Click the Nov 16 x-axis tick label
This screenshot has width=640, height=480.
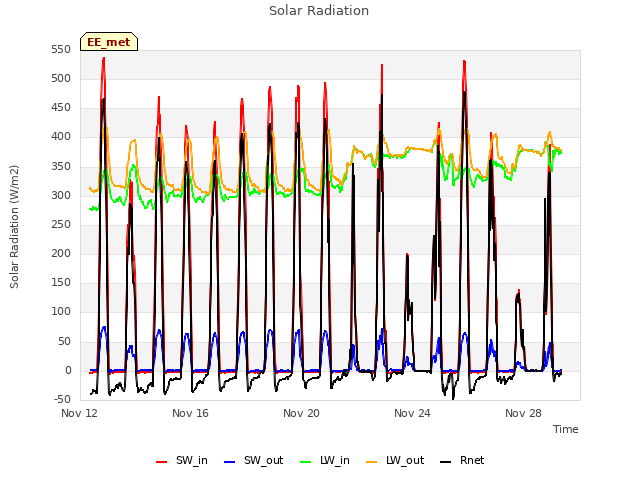pyautogui.click(x=190, y=413)
